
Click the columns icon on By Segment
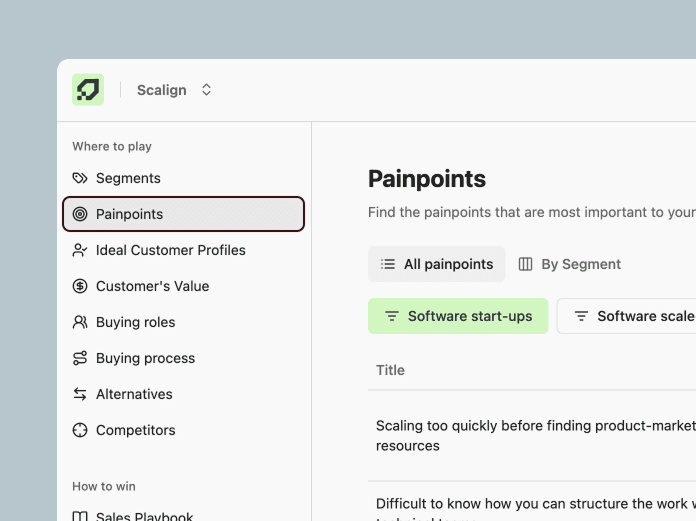[526, 264]
